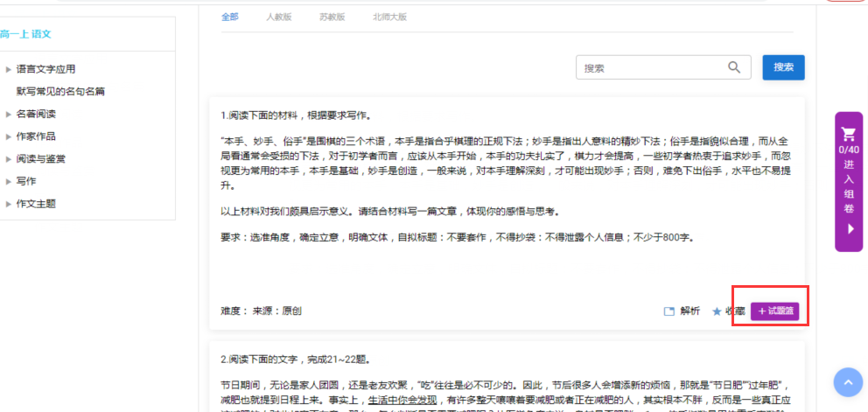The height and width of the screenshot is (412, 868).
Task: Click the 解析 document icon
Action: [x=669, y=311]
